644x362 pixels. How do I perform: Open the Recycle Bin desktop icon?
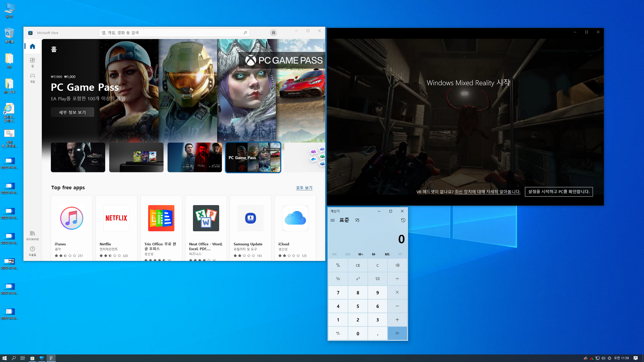point(9,36)
